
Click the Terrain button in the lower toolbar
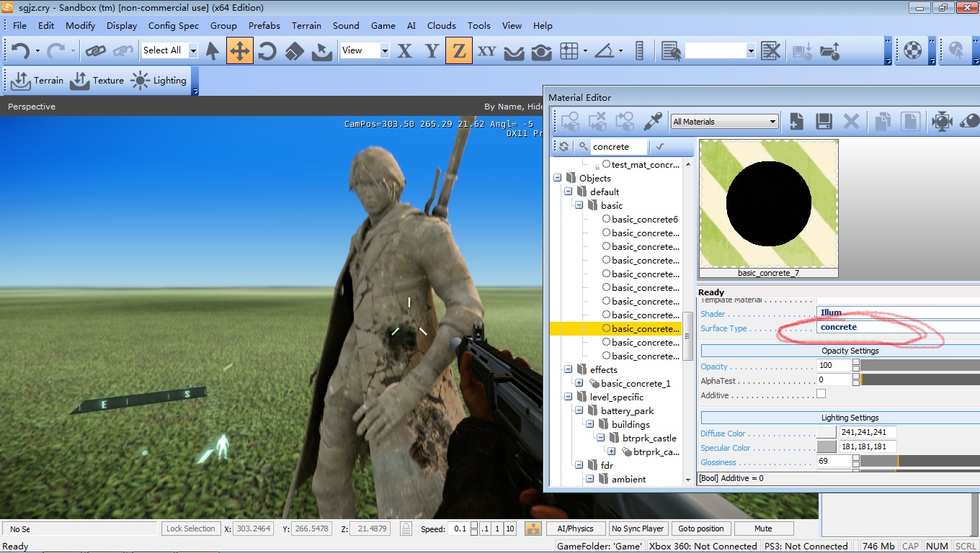click(x=37, y=81)
